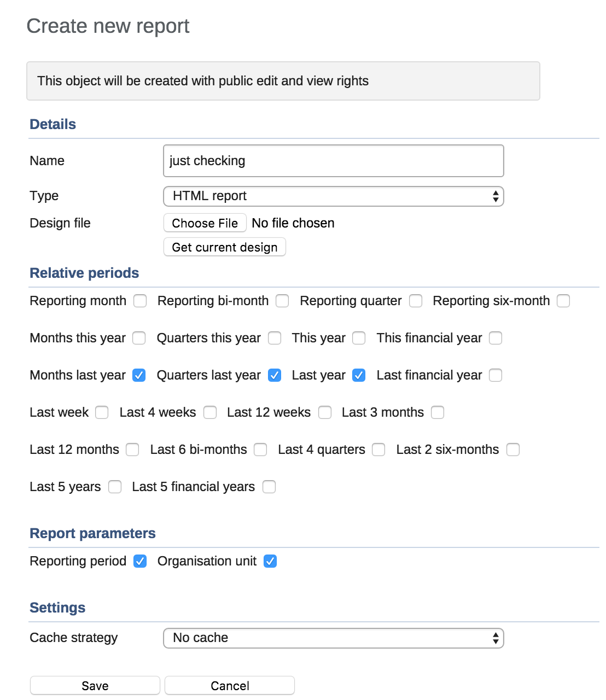Tick the Reporting quarter checkbox
This screenshot has width=606, height=700.
tap(416, 301)
